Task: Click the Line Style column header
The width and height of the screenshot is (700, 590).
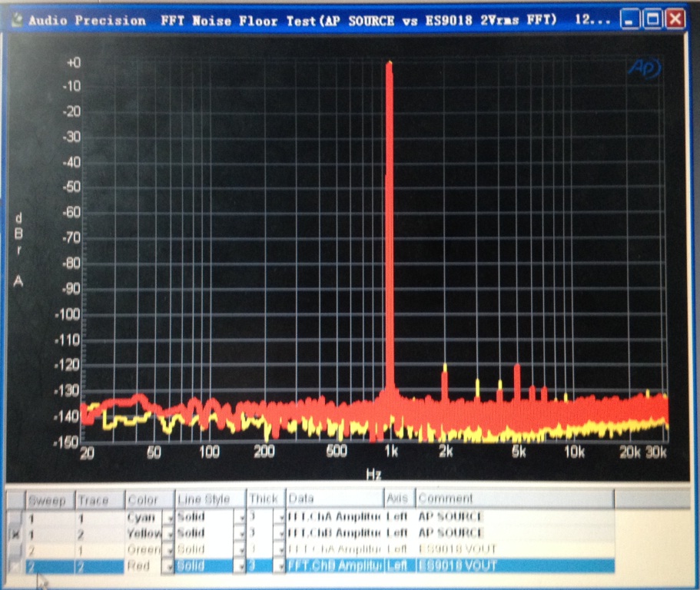Action: coord(210,499)
